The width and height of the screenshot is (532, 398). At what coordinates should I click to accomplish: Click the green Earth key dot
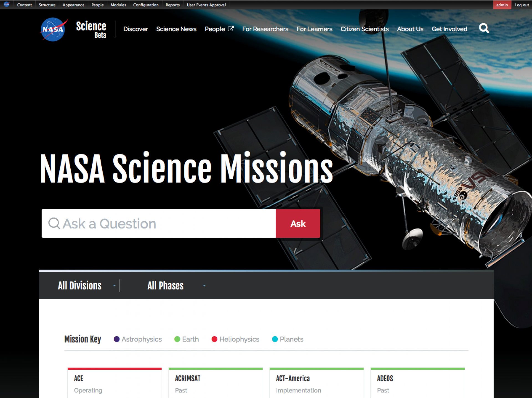pyautogui.click(x=177, y=339)
